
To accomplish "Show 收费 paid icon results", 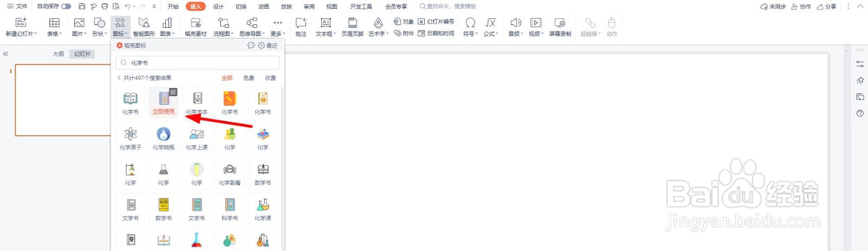I will [270, 78].
